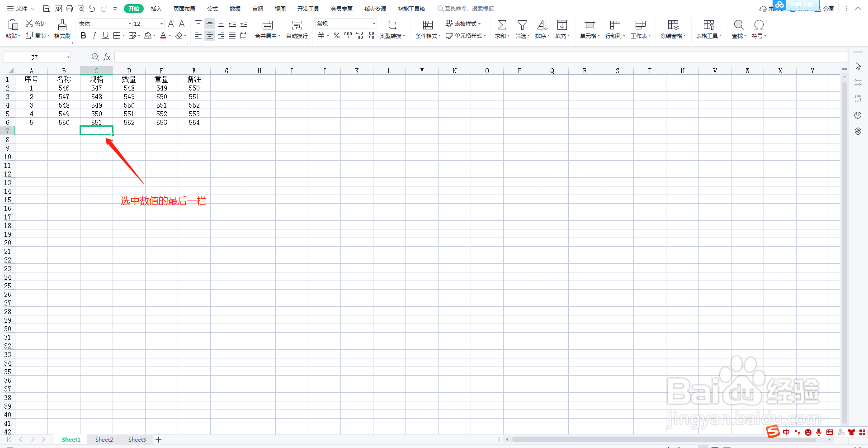Viewport: 868px width, 448px height.
Task: Expand quick access toolbar customize arrow
Action: [x=115, y=9]
